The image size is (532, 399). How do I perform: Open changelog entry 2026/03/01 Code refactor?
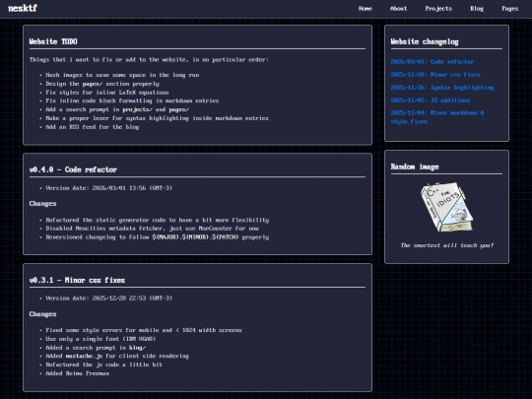pyautogui.click(x=432, y=62)
